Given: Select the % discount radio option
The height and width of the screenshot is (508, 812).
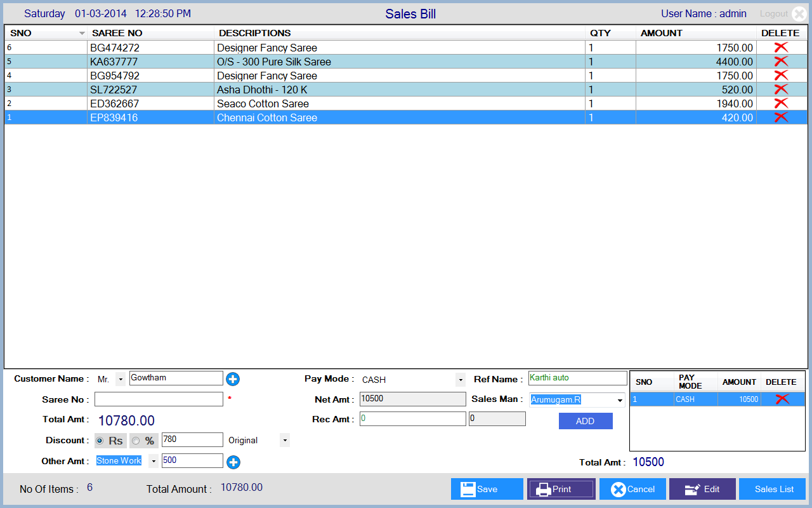Looking at the screenshot, I should click(136, 441).
